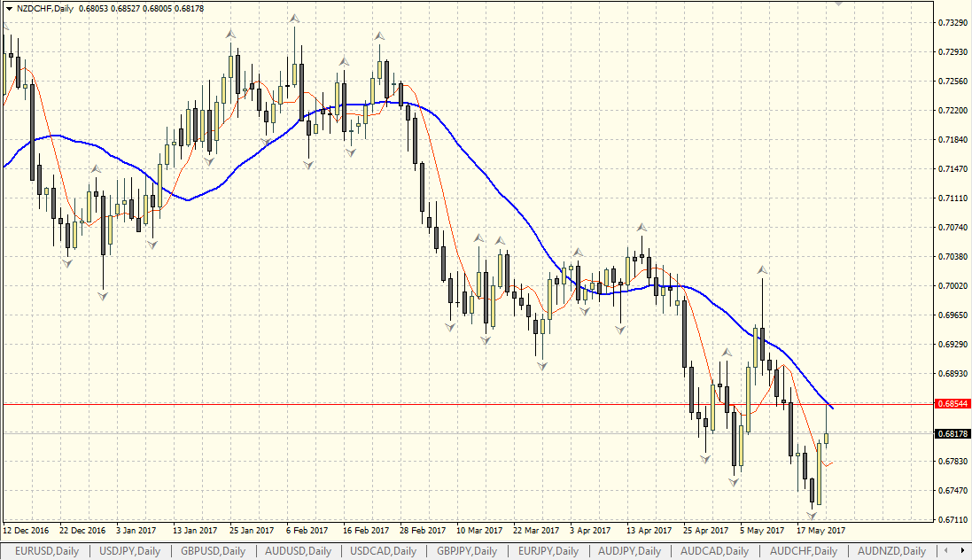Click the triangle icon beside NZDCHF,Daily title
The height and width of the screenshot is (560, 972).
click(9, 9)
